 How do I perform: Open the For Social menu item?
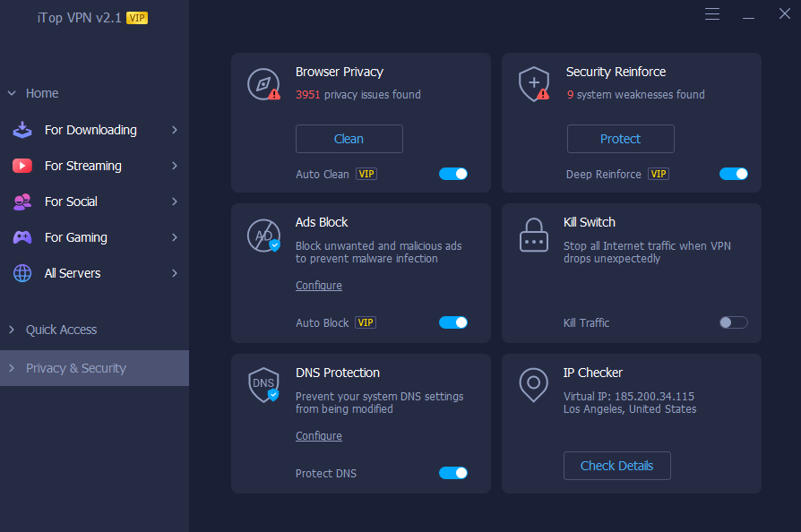tap(94, 202)
